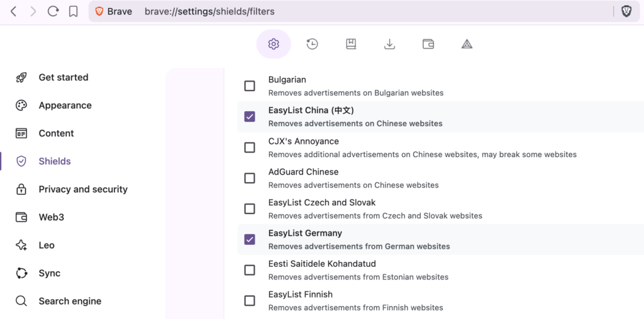Go back with the back arrow
The image size is (644, 319).
(x=13, y=11)
